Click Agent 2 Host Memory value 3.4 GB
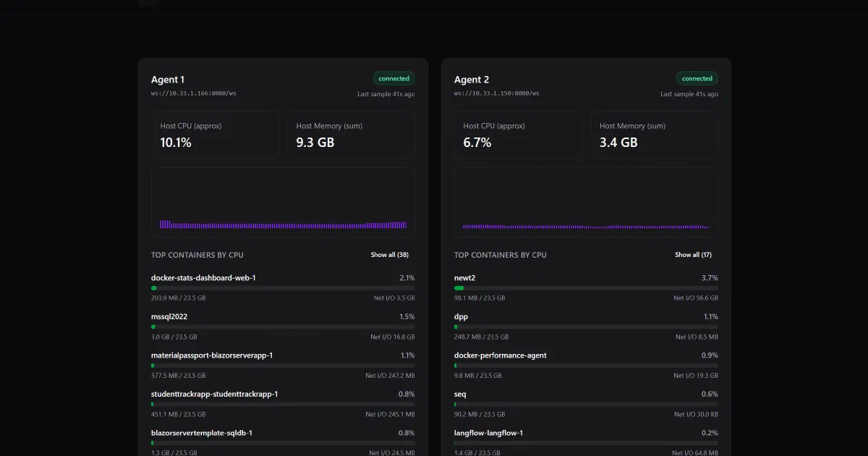The width and height of the screenshot is (868, 456). coord(618,143)
